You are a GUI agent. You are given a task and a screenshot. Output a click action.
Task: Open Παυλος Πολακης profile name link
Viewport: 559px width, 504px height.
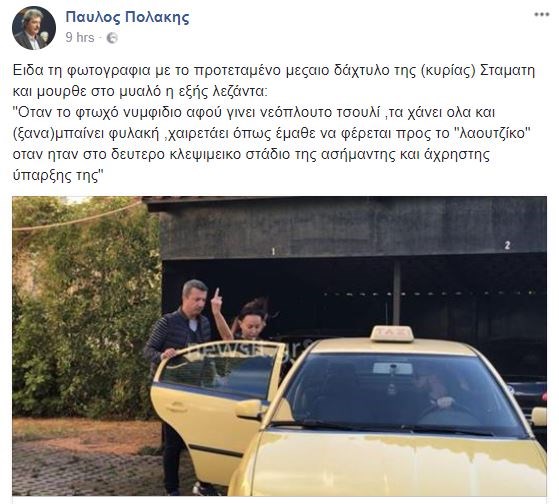point(127,17)
